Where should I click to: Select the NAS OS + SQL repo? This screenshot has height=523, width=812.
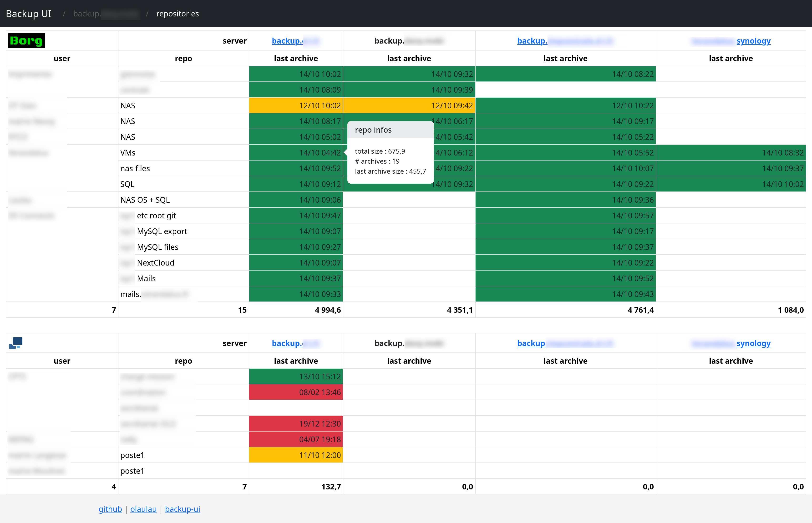[x=145, y=200]
